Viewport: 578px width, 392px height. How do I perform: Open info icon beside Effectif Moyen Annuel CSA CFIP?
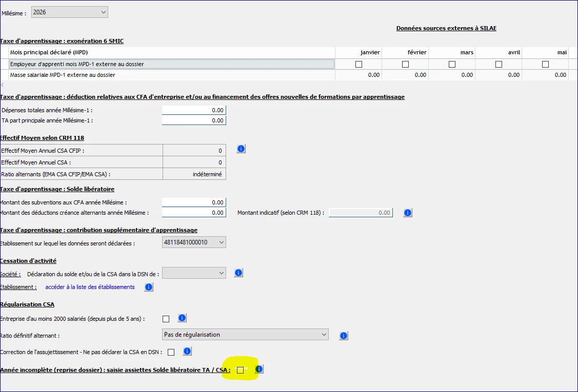point(241,149)
